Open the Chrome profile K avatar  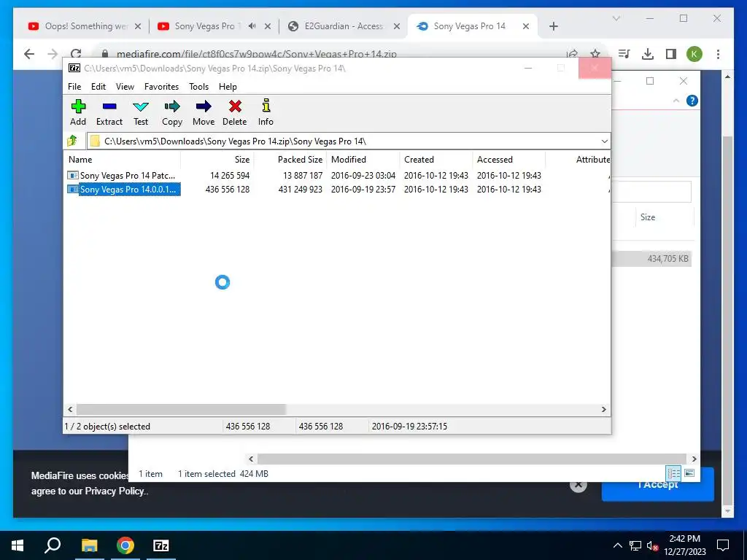pyautogui.click(x=694, y=54)
